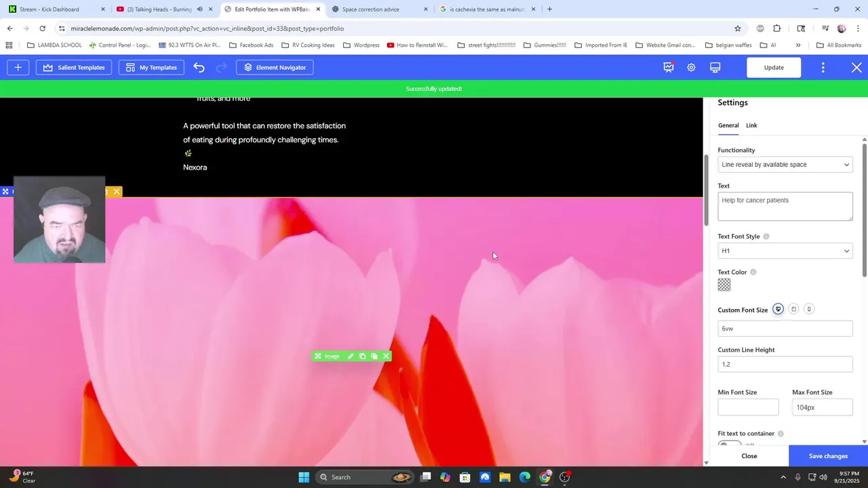The height and width of the screenshot is (488, 868).
Task: Click the Redo arrow icon
Action: tap(221, 67)
